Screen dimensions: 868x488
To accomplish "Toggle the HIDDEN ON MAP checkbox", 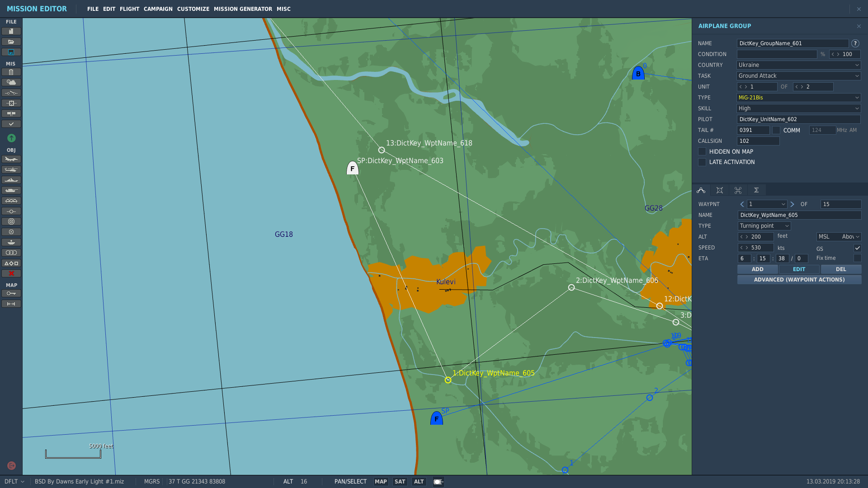I will coord(702,151).
